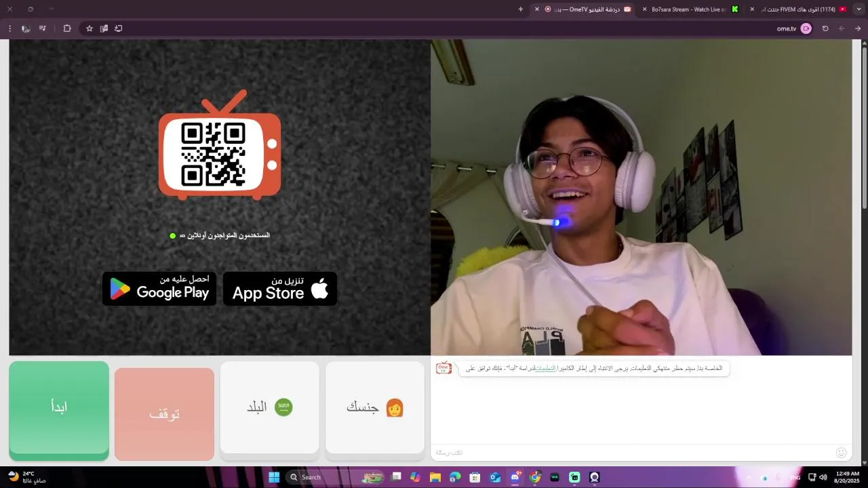Click the camera permission icon beside ome.tv
Image resolution: width=868 pixels, height=488 pixels.
pyautogui.click(x=806, y=28)
